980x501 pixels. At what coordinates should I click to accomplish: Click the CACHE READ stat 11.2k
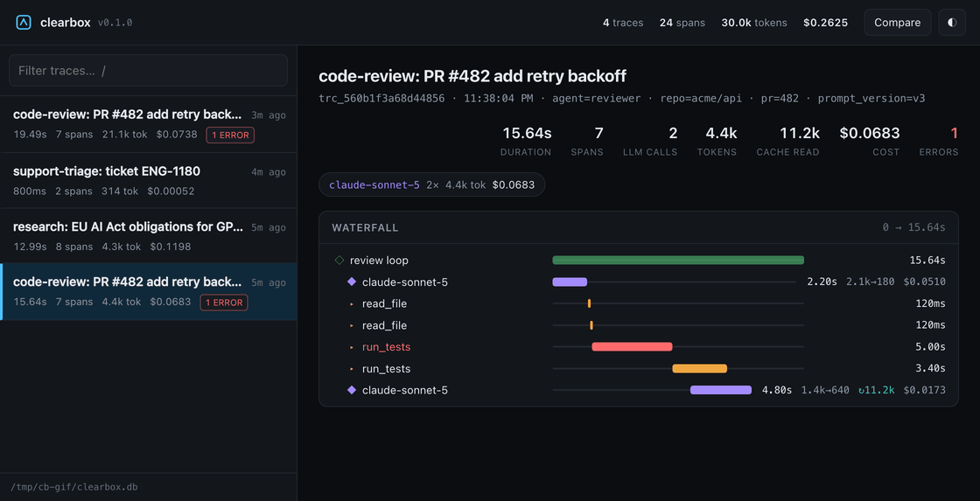pyautogui.click(x=788, y=141)
